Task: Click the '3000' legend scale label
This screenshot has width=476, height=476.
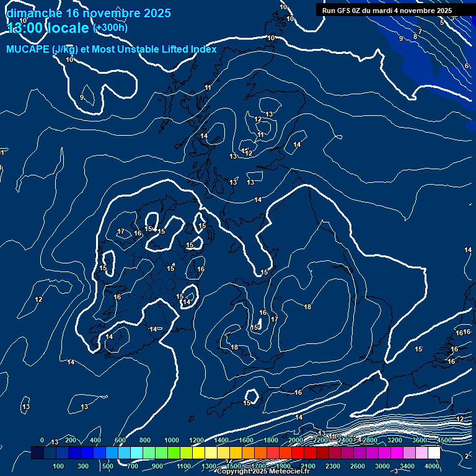Action: point(382,466)
